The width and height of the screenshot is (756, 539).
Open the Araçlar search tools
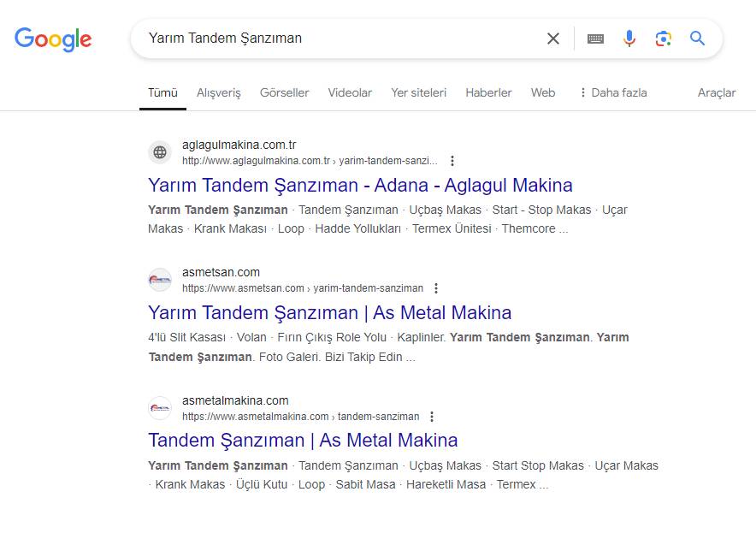pyautogui.click(x=717, y=92)
